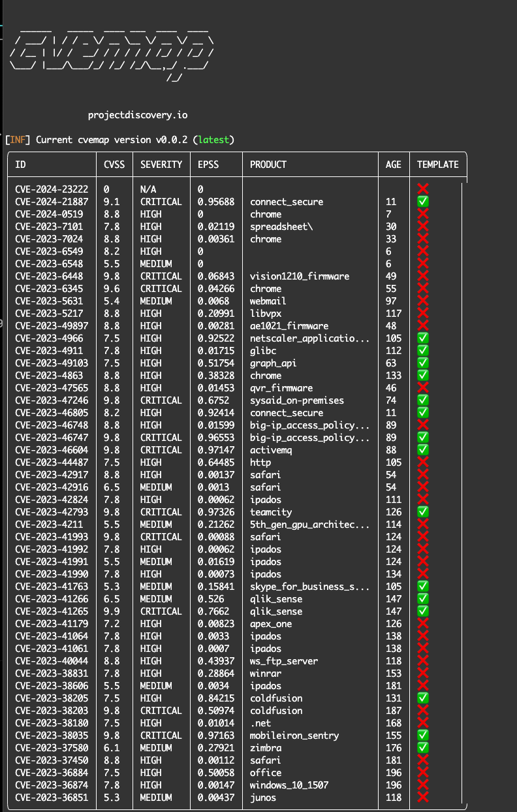Click the red cross for CVE-2024-0519
Screen dimensions: 517x812
[423, 214]
